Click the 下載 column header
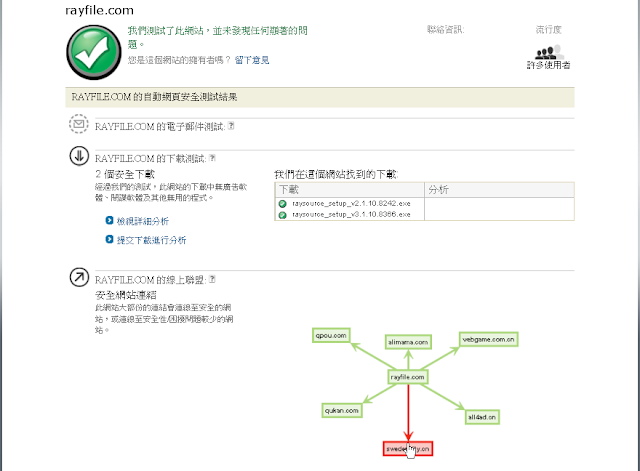640x471 pixels. [x=349, y=190]
